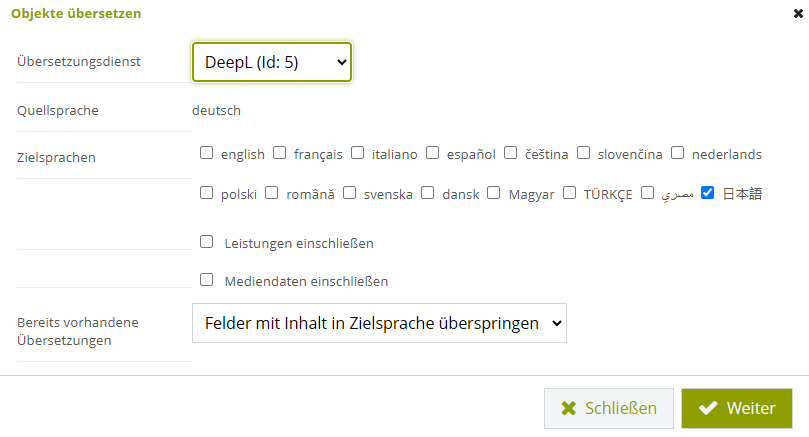Viewport: 809px width, 437px height.
Task: Enable the Magyar checkbox
Action: pos(494,192)
